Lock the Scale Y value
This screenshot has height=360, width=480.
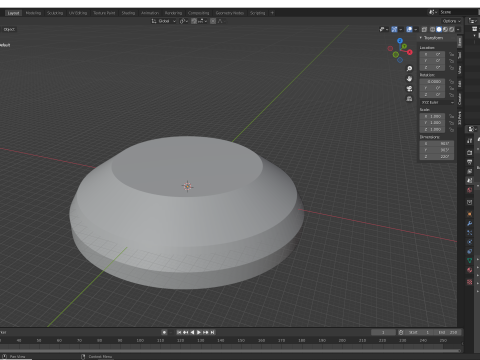pos(451,123)
